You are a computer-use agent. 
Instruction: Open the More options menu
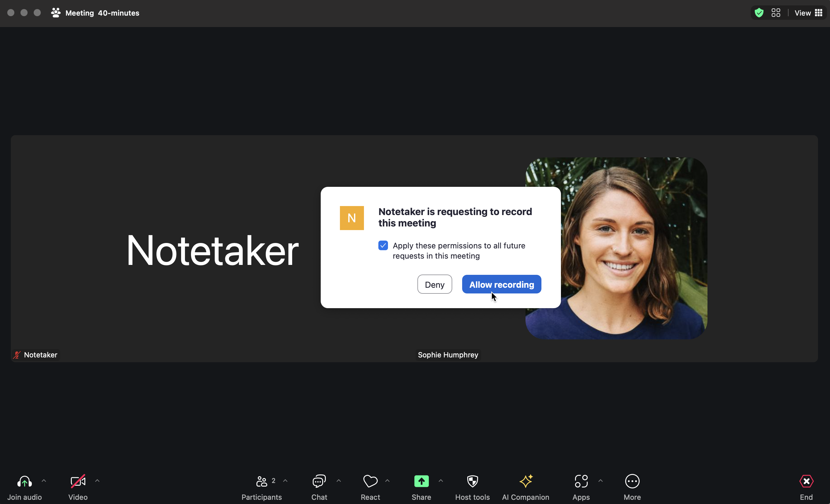(632, 487)
